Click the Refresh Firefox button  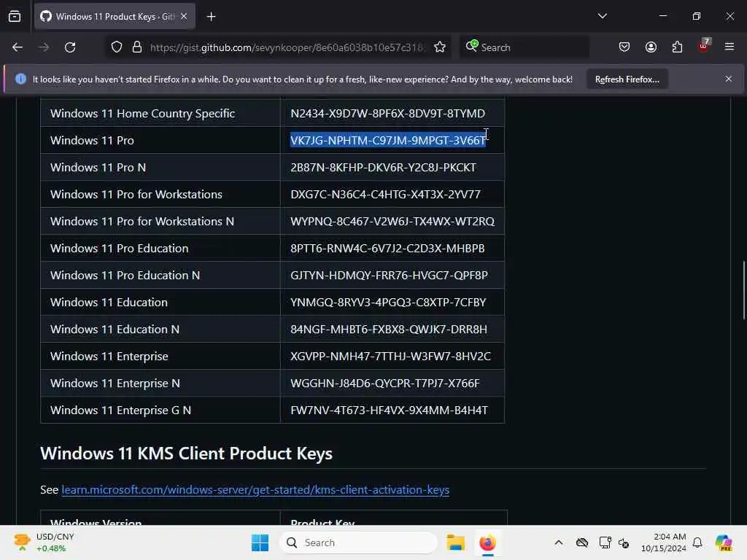coord(627,79)
